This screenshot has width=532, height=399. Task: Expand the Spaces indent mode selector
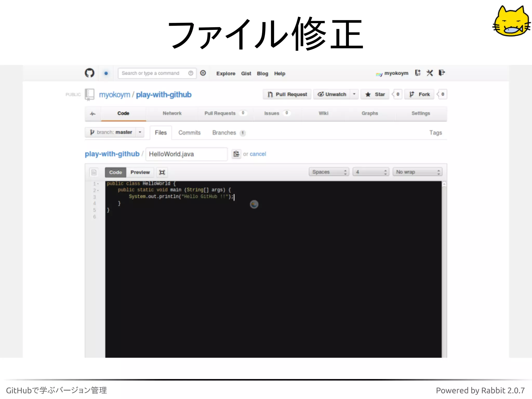click(329, 172)
